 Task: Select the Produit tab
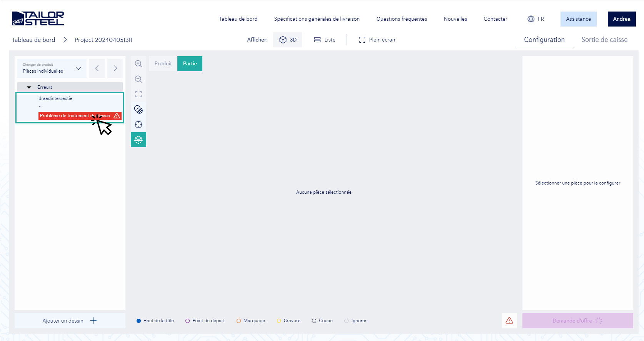[163, 64]
